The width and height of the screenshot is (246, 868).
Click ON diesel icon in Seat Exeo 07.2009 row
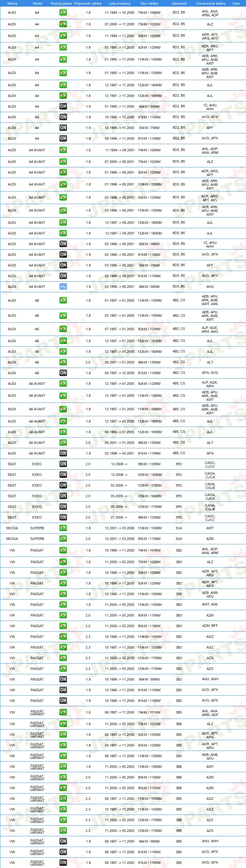tap(63, 517)
